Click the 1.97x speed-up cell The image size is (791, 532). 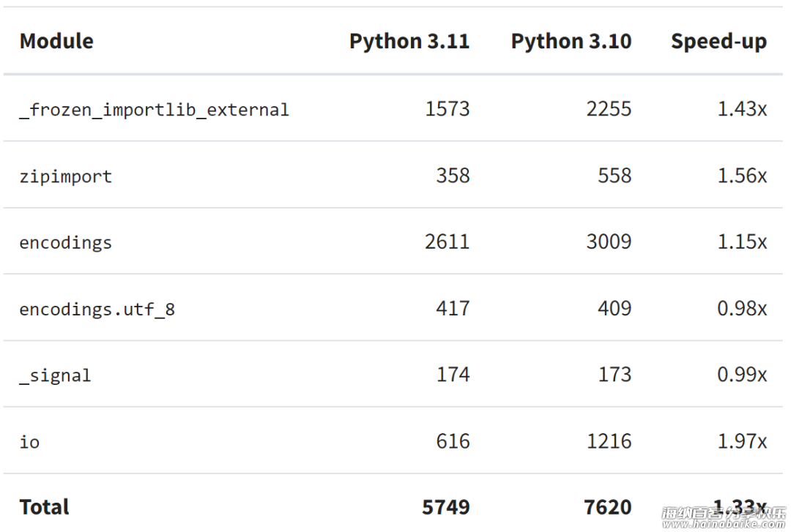742,441
